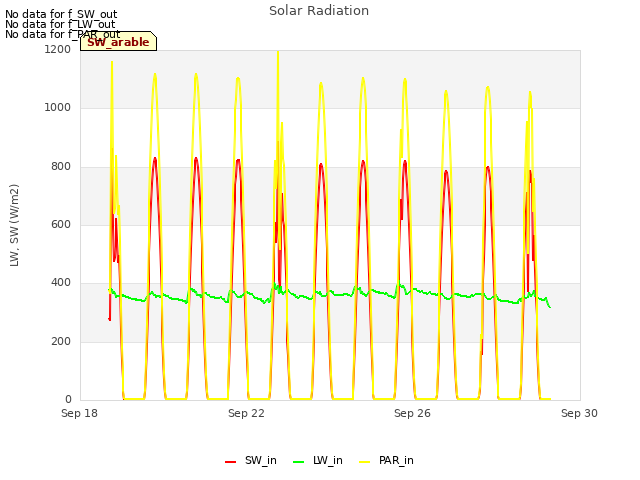This screenshot has height=480, width=640.
Task: Click the Sep 30 x-axis label
Action: click(579, 413)
